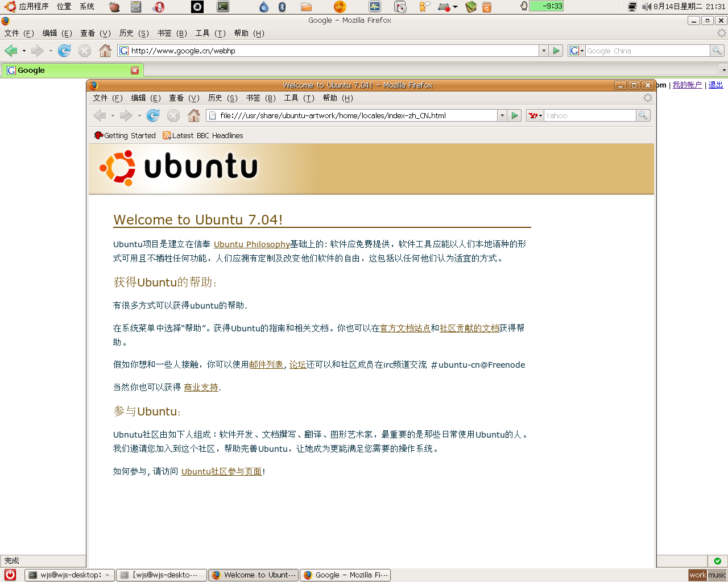Open the back history dropdown arrow in Google window

click(24, 51)
